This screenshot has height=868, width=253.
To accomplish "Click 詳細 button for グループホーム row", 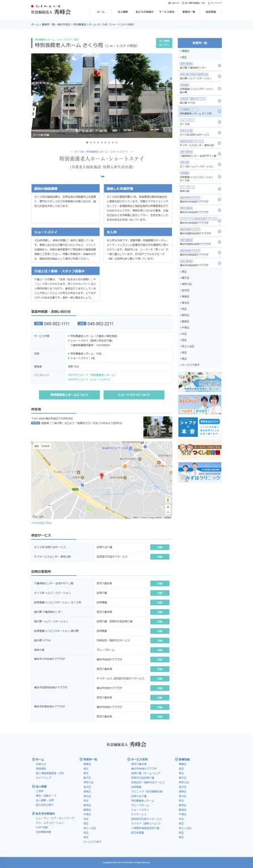I will click(160, 650).
